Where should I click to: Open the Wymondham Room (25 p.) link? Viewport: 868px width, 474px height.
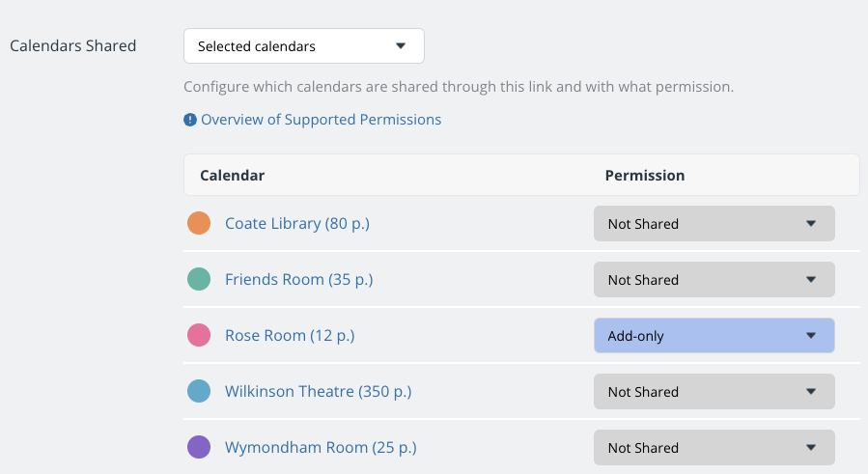(x=321, y=447)
